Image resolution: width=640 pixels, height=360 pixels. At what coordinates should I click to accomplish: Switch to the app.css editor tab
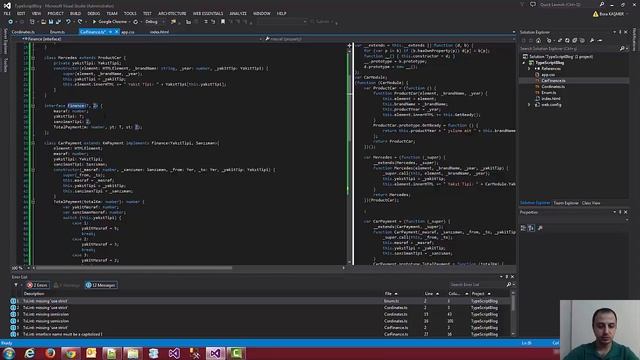tap(128, 32)
